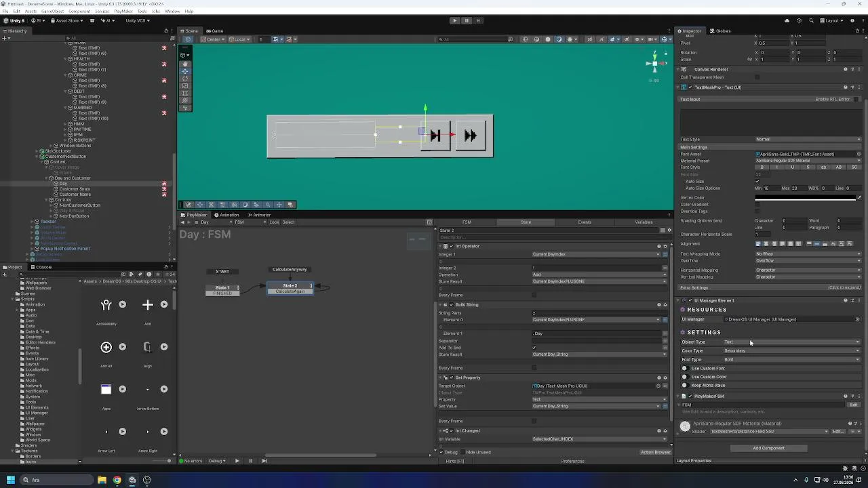Click the Element 1 Day text field
The height and width of the screenshot is (488, 868).
coord(596,333)
